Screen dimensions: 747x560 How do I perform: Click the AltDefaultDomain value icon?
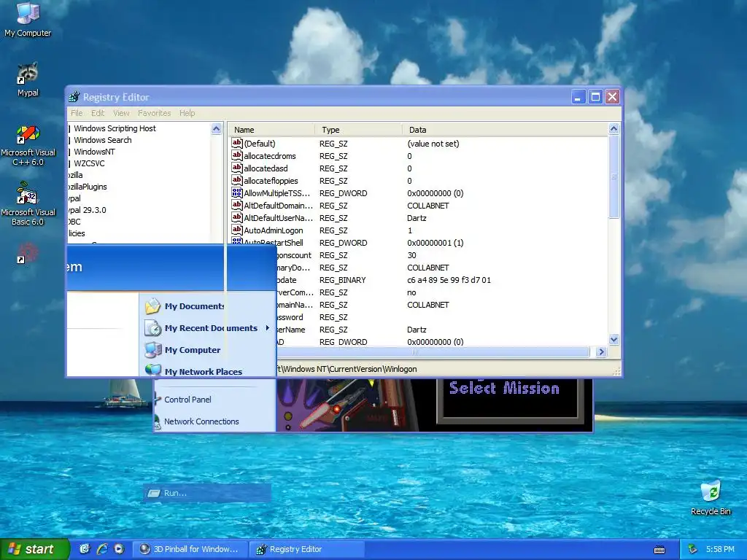pos(237,205)
